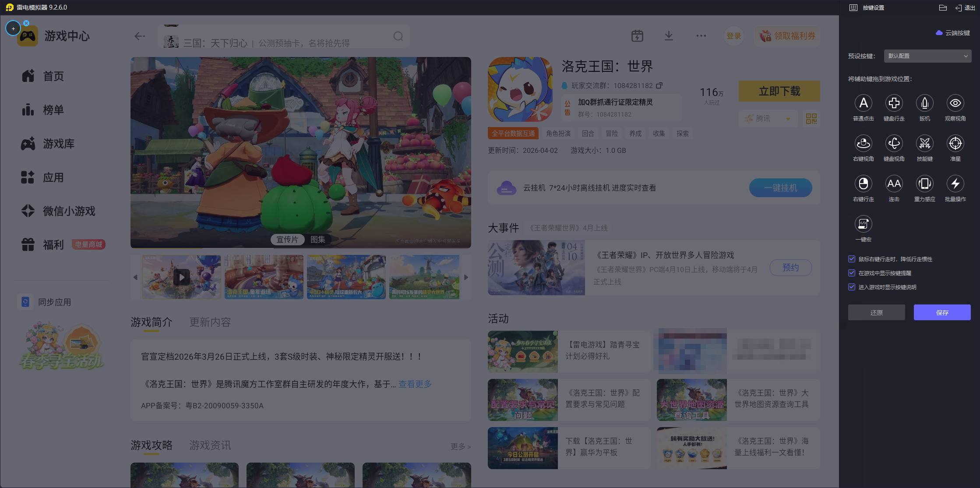Open the 预设按键 默认配置 dropdown

[x=927, y=56]
